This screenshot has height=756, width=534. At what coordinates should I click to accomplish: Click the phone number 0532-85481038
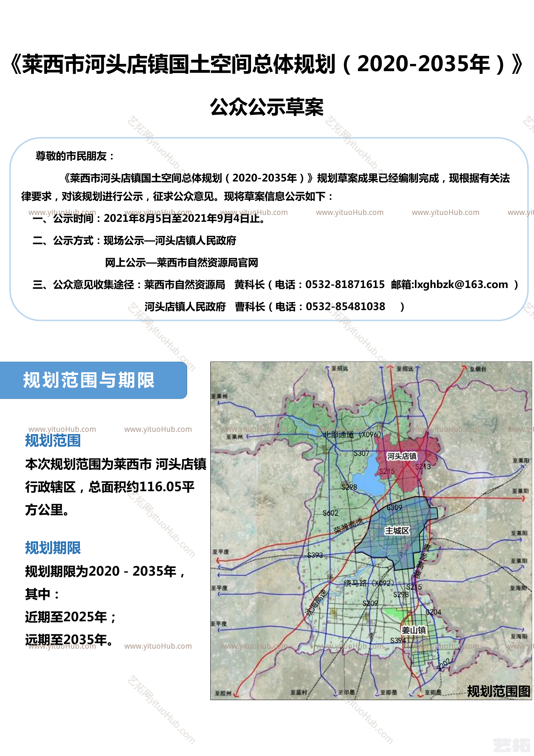point(345,306)
